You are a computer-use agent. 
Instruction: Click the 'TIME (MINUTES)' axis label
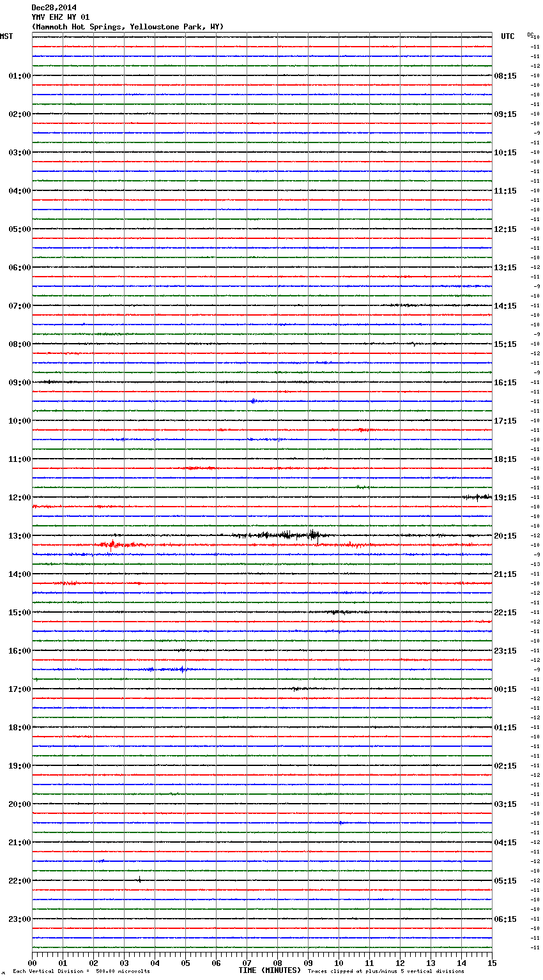point(270,970)
